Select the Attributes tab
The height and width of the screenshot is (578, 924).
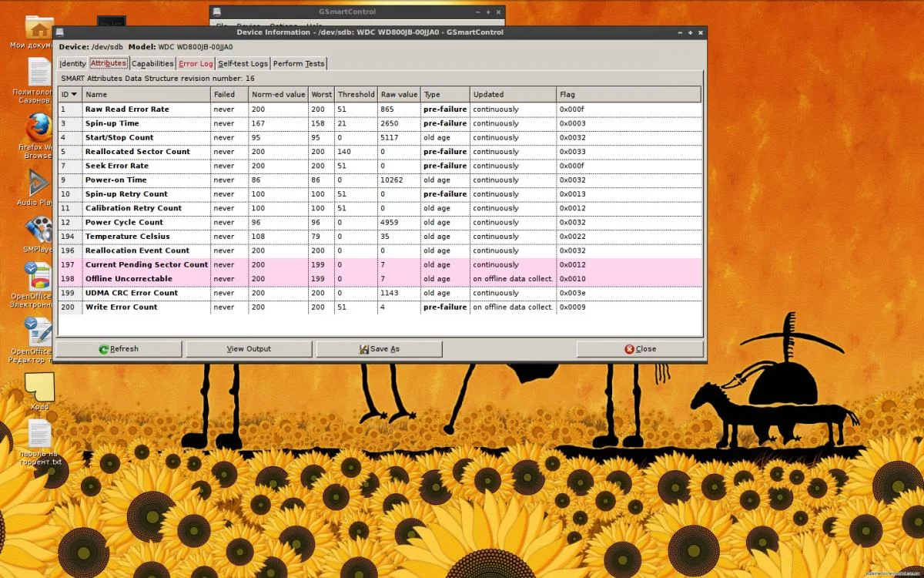point(109,63)
